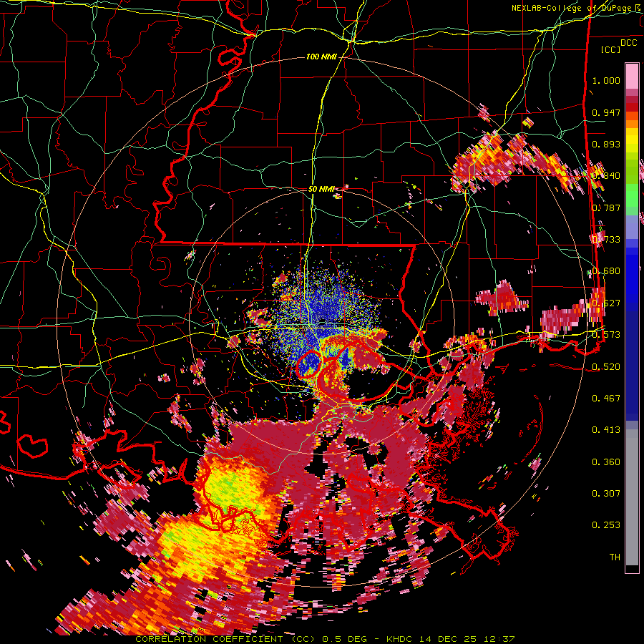The height and width of the screenshot is (644, 644).
Task: Pick the light pink color at the legend top
Action: point(632,76)
